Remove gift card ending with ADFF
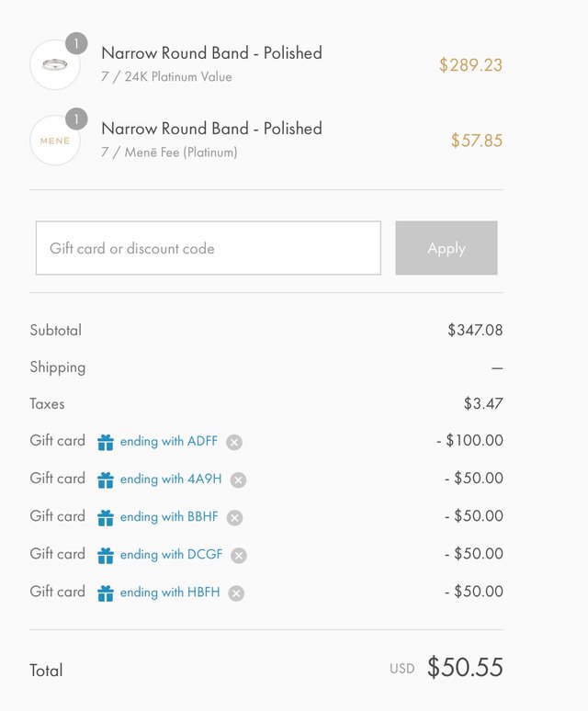Image resolution: width=588 pixels, height=711 pixels. coord(234,443)
